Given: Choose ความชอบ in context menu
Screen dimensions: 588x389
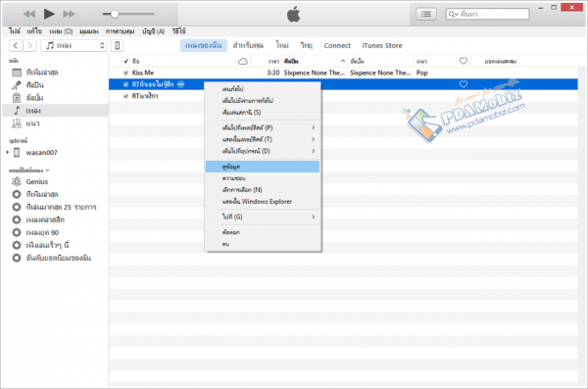Looking at the screenshot, I should (263, 178).
